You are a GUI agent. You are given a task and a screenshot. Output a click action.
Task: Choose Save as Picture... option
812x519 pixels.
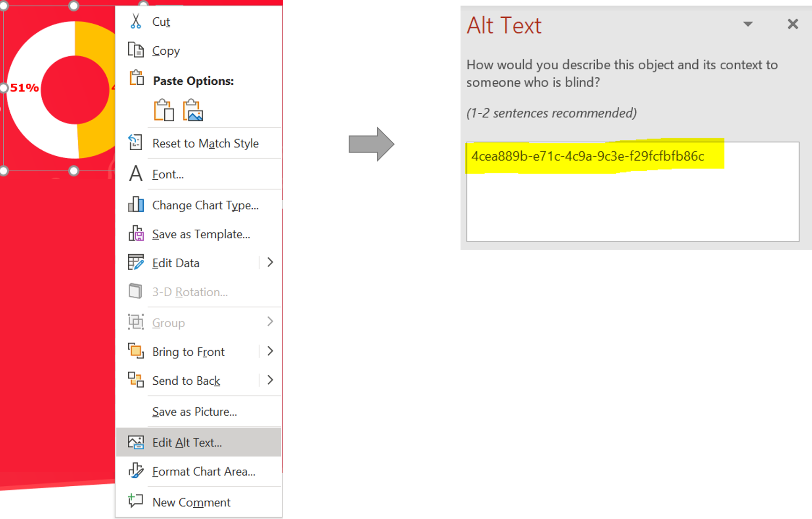[x=195, y=412]
